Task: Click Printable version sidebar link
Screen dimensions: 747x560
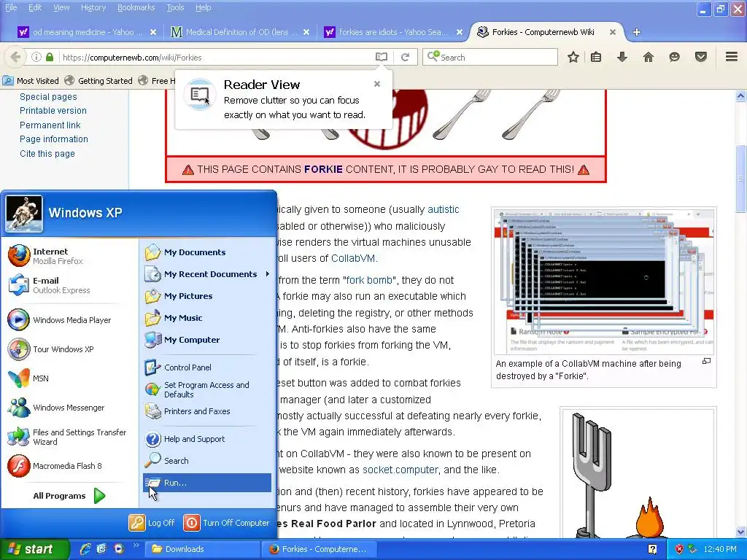Action: [53, 111]
